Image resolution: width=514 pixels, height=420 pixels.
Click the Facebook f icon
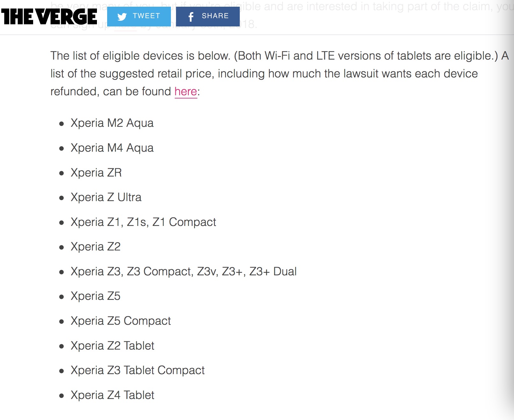[x=191, y=17]
